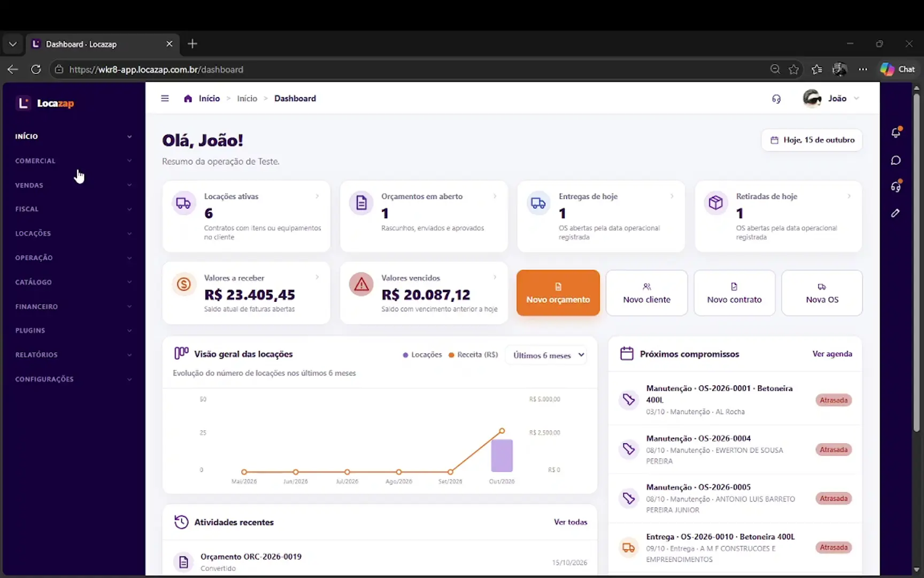Click the Novo orçamento button
924x578 pixels.
558,293
